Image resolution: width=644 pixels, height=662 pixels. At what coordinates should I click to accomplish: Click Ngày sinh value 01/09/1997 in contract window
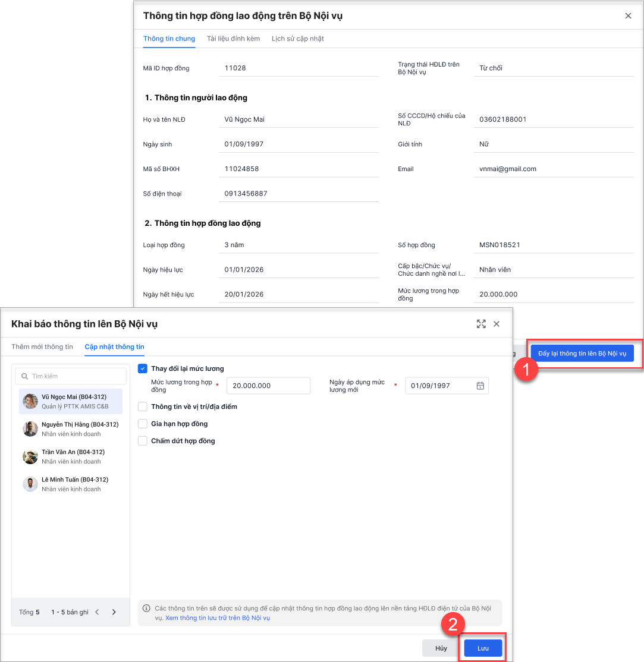244,144
